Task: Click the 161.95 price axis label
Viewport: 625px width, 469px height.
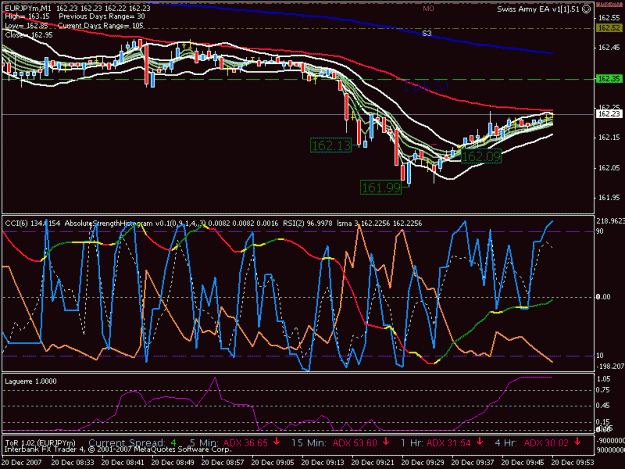Action: [609, 198]
